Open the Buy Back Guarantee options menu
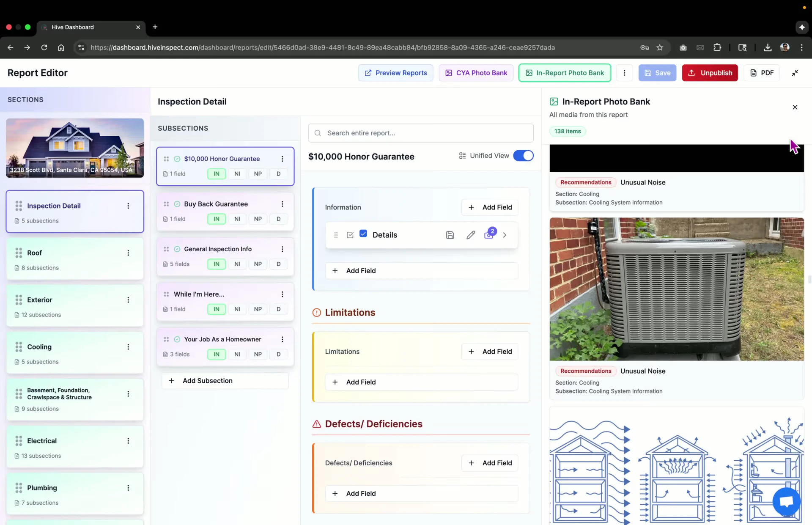The image size is (812, 525). pos(283,204)
